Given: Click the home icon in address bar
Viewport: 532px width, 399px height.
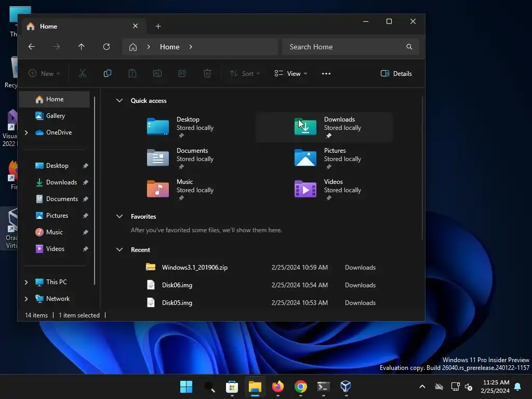Looking at the screenshot, I should click(x=133, y=47).
